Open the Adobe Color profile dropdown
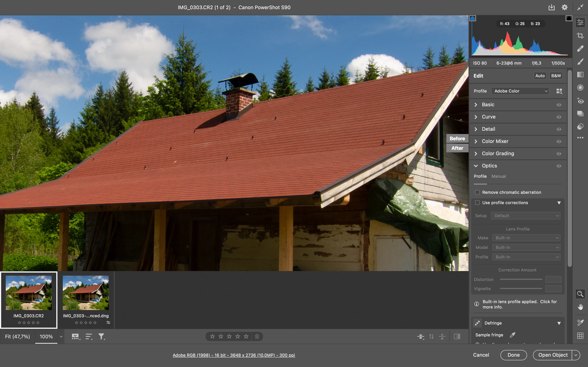Screen dimensions: 588x367 pos(520,91)
